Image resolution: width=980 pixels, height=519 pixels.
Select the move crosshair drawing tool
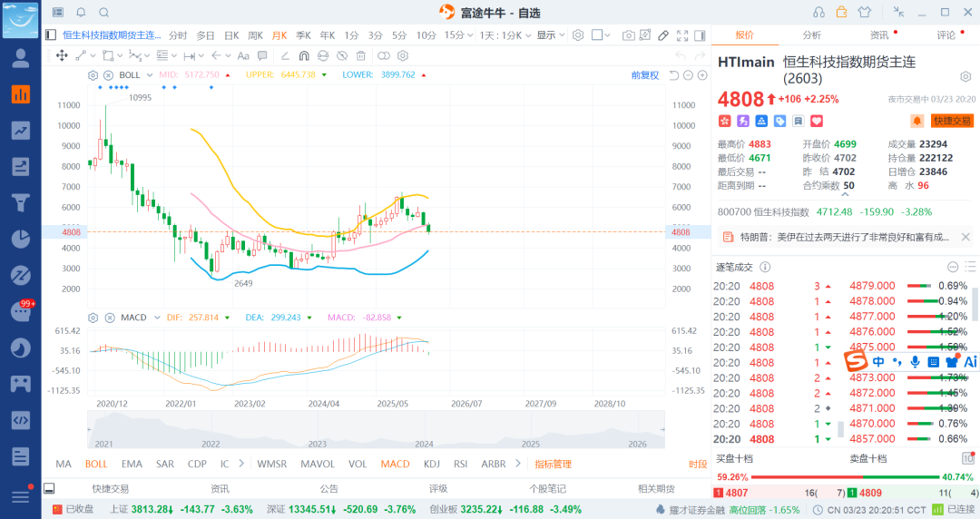62,55
